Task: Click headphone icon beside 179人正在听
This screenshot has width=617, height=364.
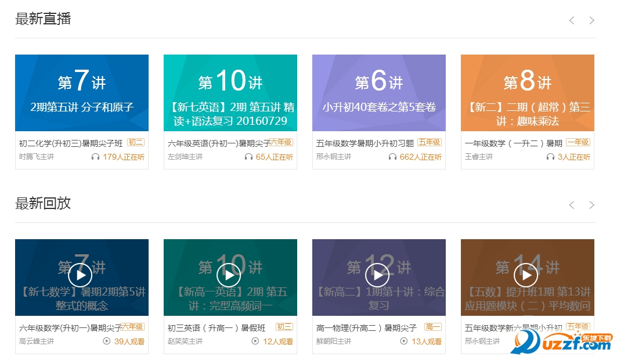Action: [95, 157]
